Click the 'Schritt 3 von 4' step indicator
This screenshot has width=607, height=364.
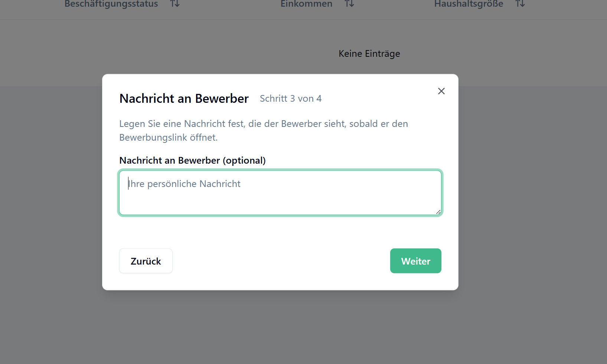[x=290, y=99]
